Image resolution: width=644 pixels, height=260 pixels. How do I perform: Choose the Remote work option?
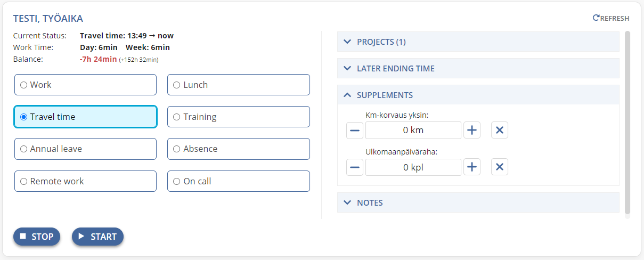(85, 181)
